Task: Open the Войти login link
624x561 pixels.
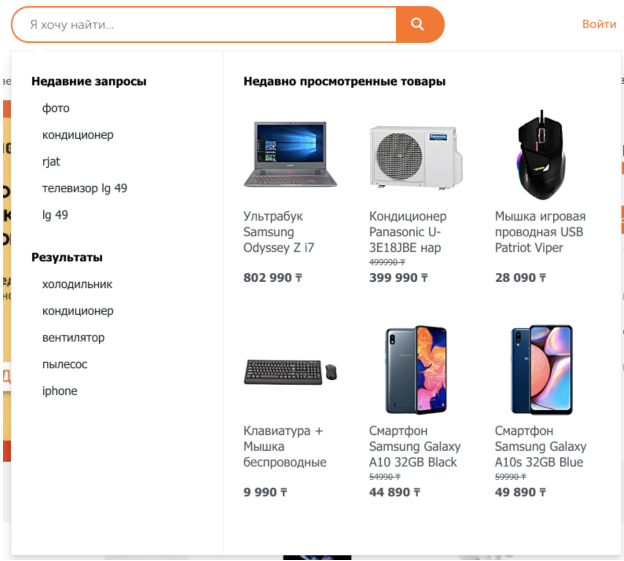Action: point(598,24)
